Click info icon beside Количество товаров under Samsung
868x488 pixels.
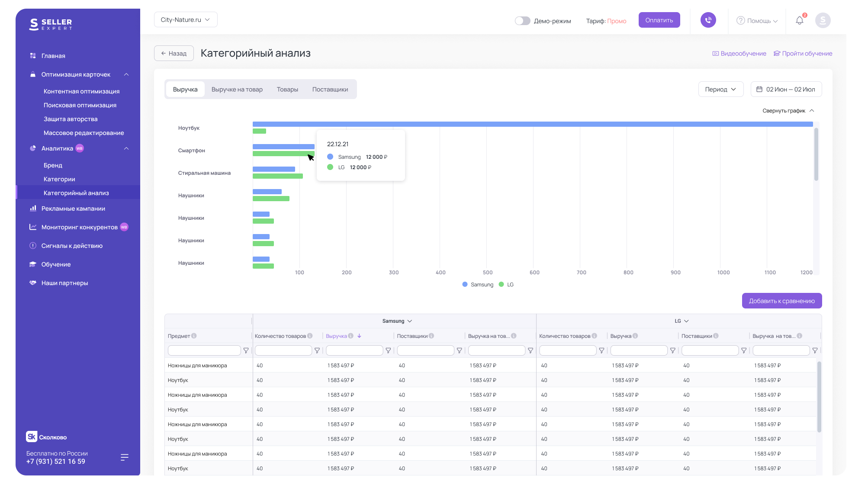310,336
